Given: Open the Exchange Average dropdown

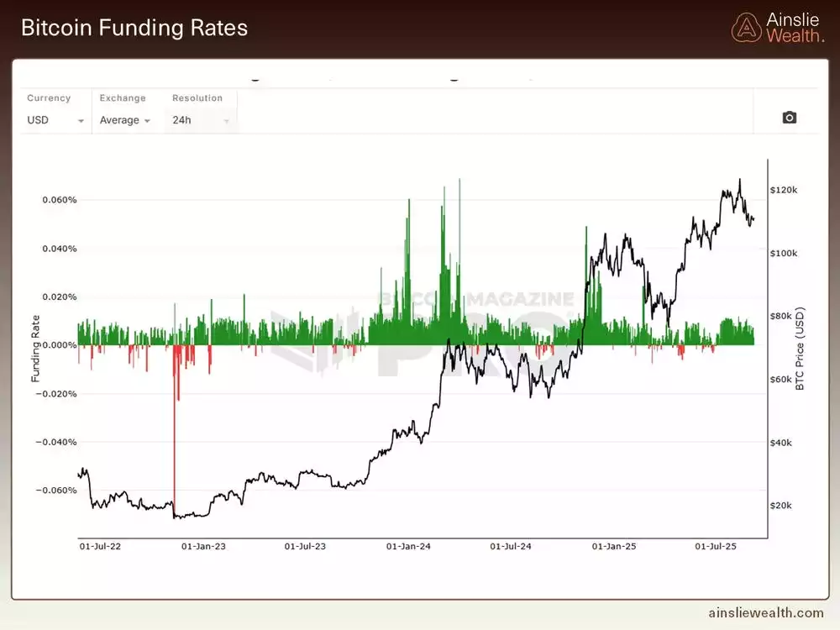Looking at the screenshot, I should coord(125,120).
